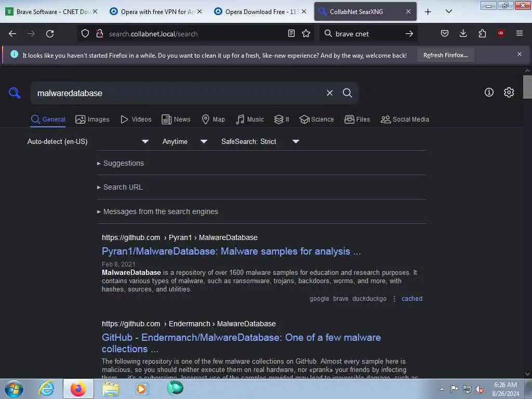Switch to Opera Download Free tab

point(261,11)
